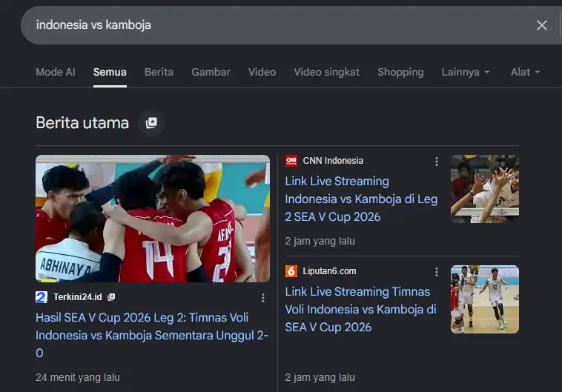Click the Liputan6.com source name
The height and width of the screenshot is (392, 562).
click(329, 271)
